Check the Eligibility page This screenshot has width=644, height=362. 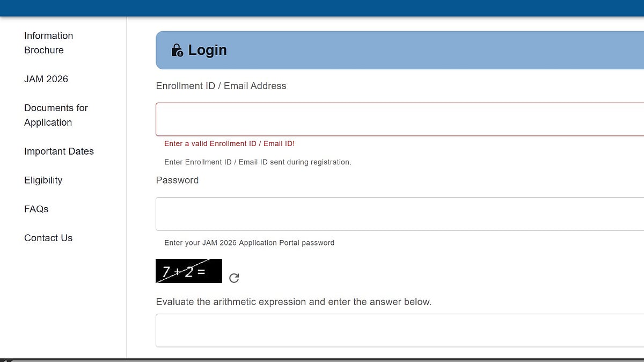[43, 180]
